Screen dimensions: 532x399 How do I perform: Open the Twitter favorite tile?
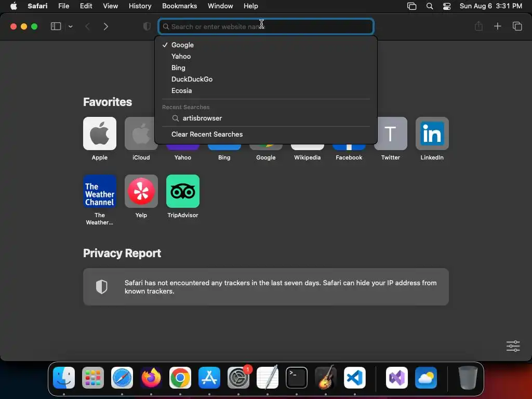point(391,134)
